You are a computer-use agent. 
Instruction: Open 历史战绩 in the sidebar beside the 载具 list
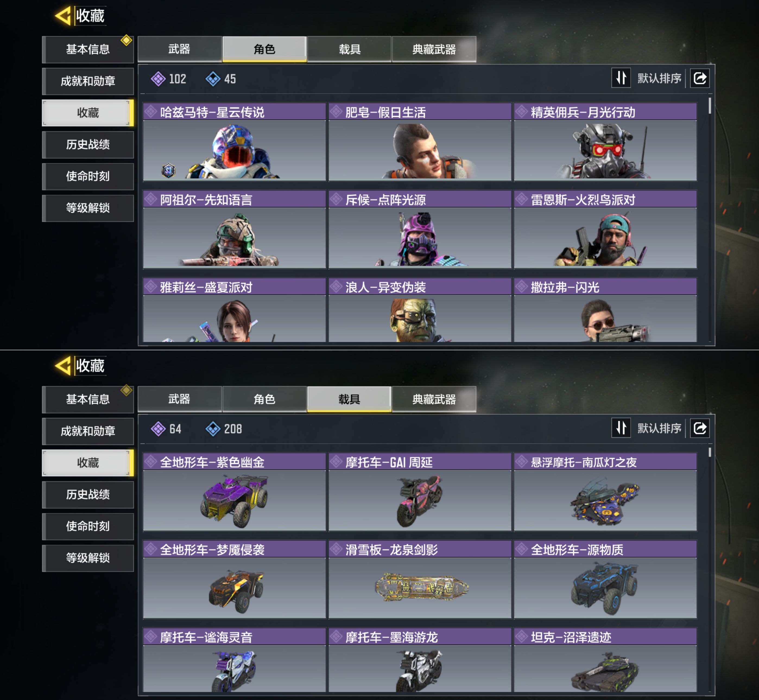tap(88, 494)
